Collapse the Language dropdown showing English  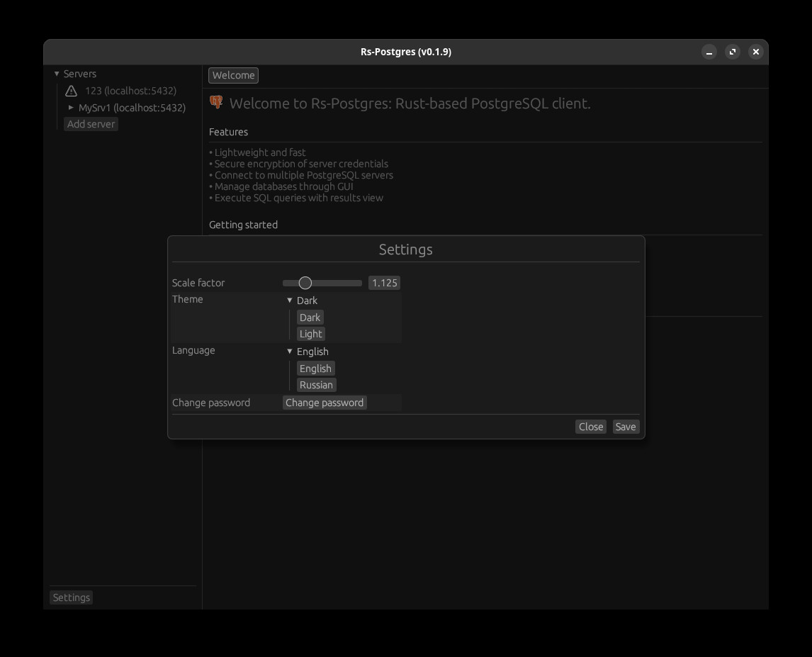pos(290,352)
